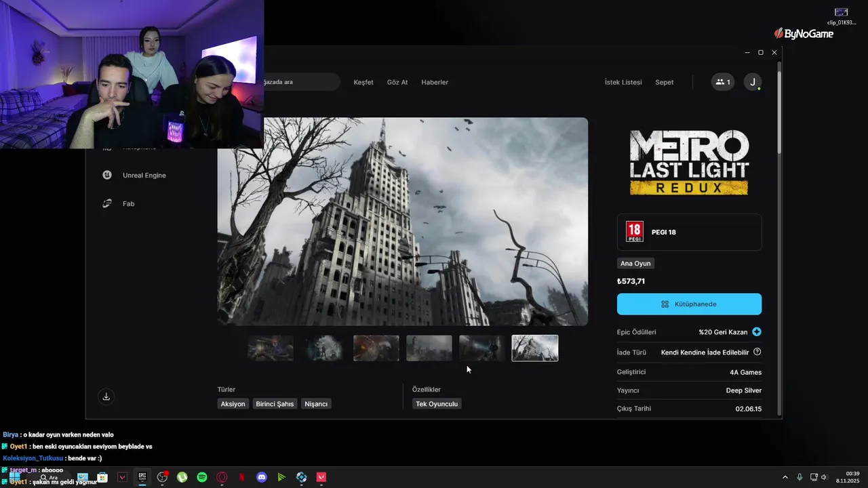The width and height of the screenshot is (868, 488).
Task: Open Netflix from the taskbar
Action: click(x=242, y=477)
